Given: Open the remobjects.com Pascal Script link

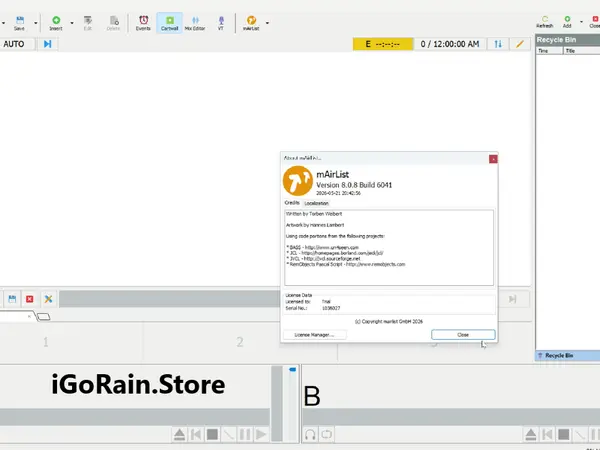Looking at the screenshot, I should click(375, 264).
